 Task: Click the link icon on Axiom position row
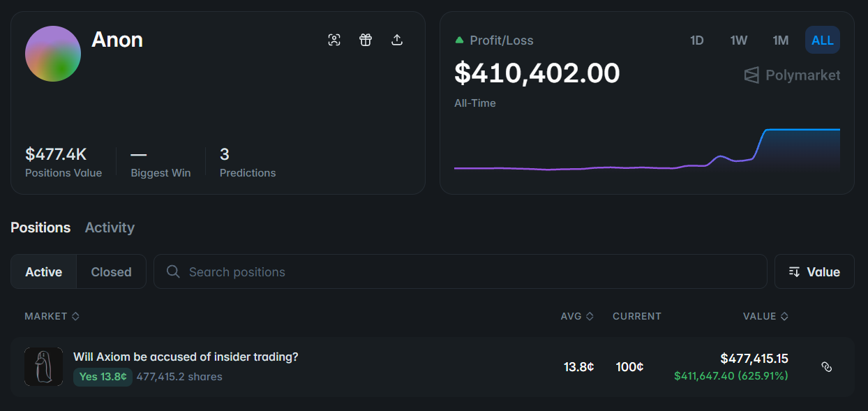(x=827, y=366)
